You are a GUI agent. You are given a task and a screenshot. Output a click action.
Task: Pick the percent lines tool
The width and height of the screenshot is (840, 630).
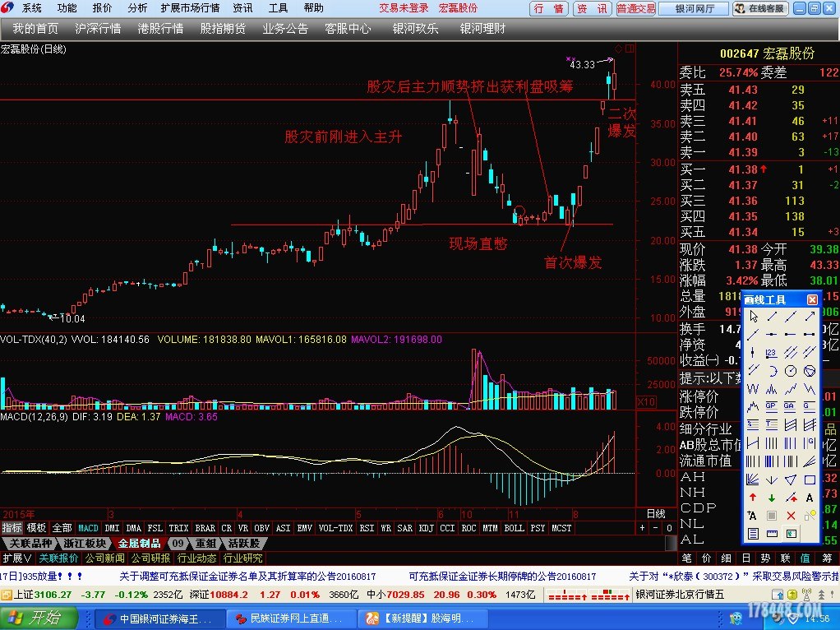click(x=753, y=424)
